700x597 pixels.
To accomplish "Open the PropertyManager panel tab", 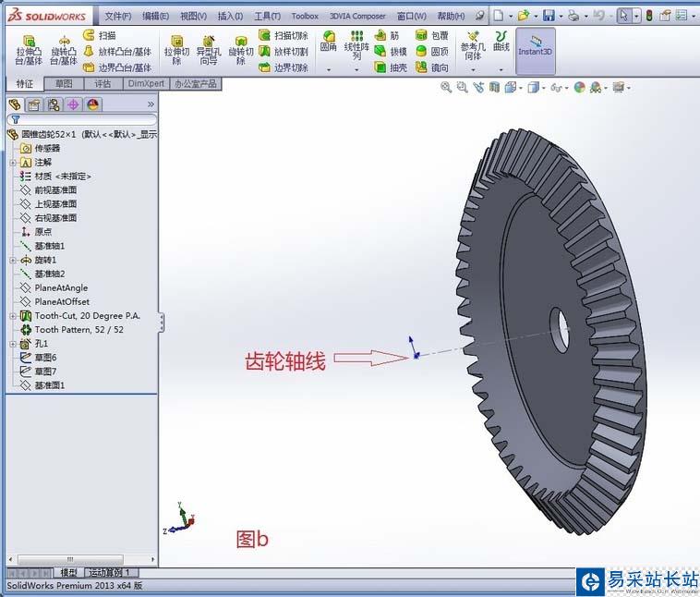I will click(34, 104).
